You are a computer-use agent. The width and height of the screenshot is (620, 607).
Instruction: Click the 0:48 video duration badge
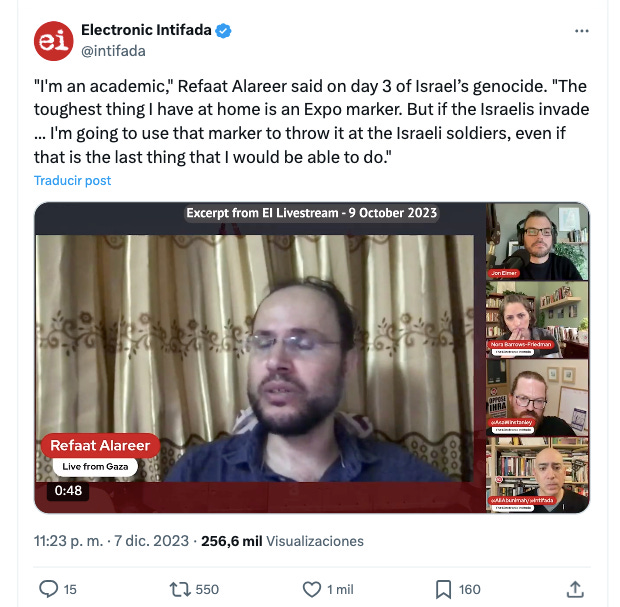click(x=68, y=491)
